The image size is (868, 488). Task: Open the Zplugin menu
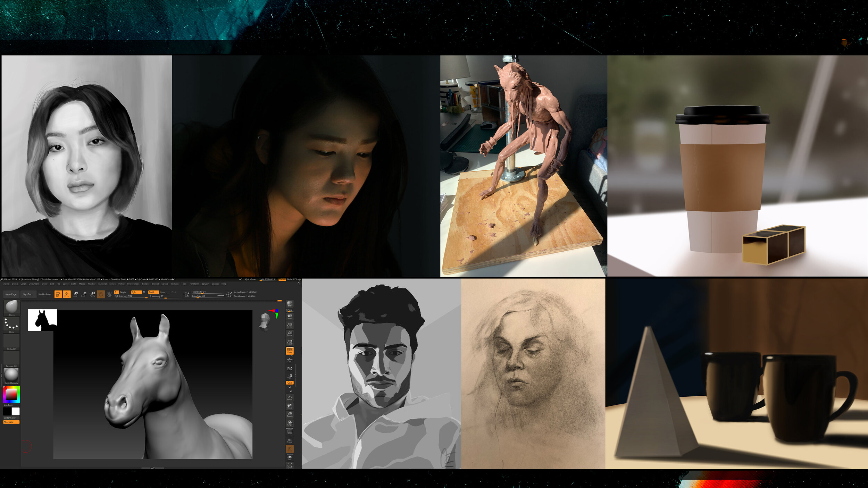205,284
